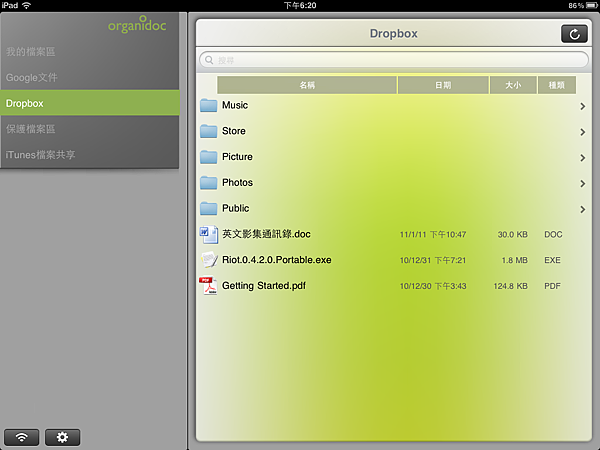The height and width of the screenshot is (450, 600).
Task: Click the PDF icon of Getting Started.pdf
Action: click(208, 286)
